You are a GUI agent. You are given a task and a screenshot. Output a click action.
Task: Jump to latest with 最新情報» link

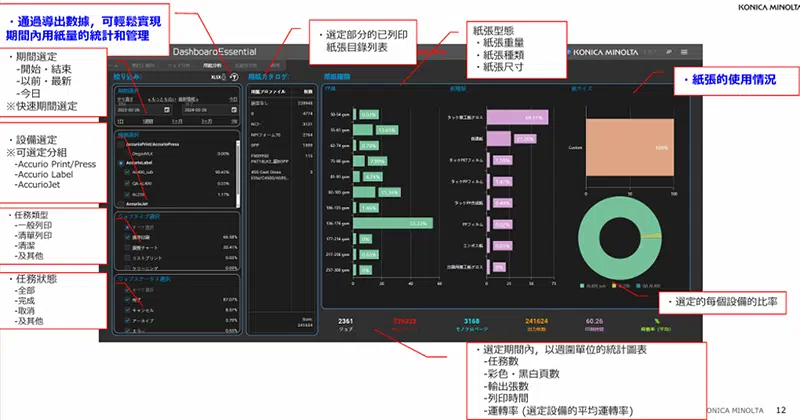pyautogui.click(x=189, y=99)
